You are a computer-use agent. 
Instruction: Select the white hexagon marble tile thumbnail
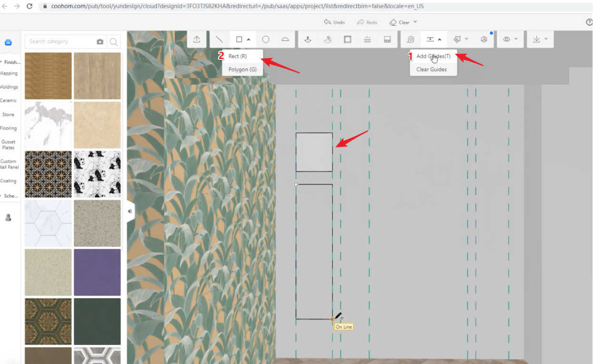pos(48,223)
